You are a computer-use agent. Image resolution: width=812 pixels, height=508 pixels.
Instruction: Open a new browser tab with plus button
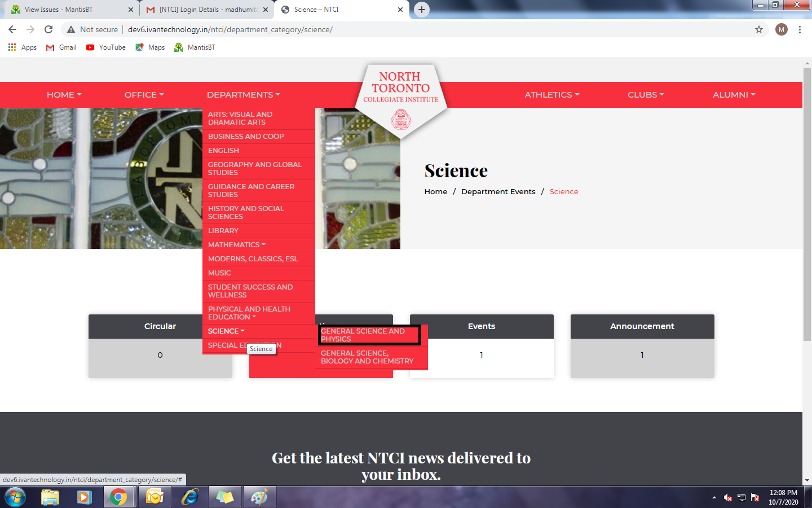[421, 10]
